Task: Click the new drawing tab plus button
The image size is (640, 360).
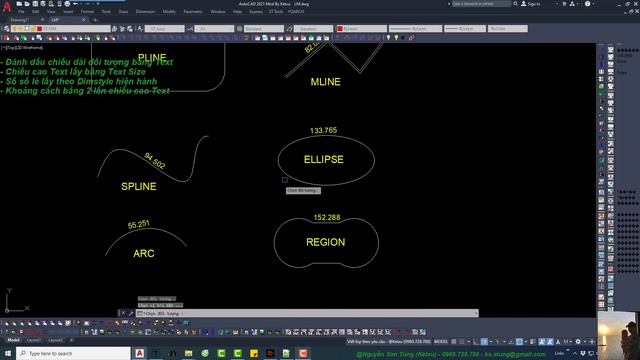Action: coord(96,20)
